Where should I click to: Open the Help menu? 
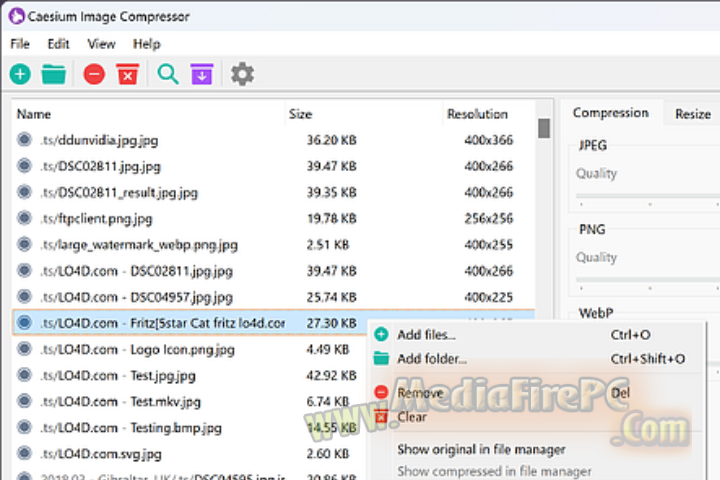pos(147,44)
